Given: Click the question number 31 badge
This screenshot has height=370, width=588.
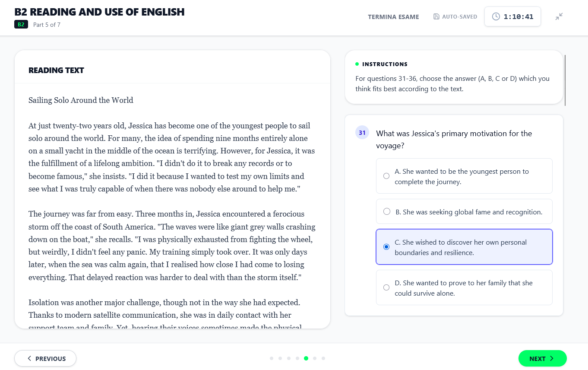Looking at the screenshot, I should point(362,133).
